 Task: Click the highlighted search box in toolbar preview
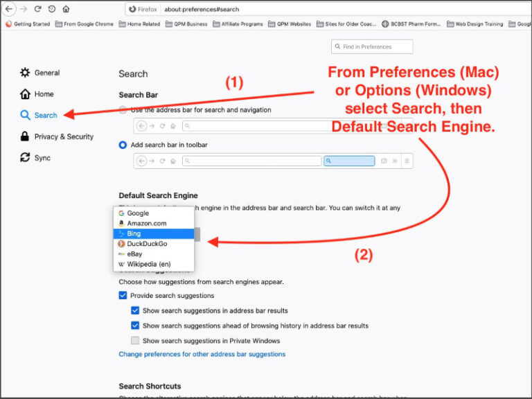pos(349,161)
